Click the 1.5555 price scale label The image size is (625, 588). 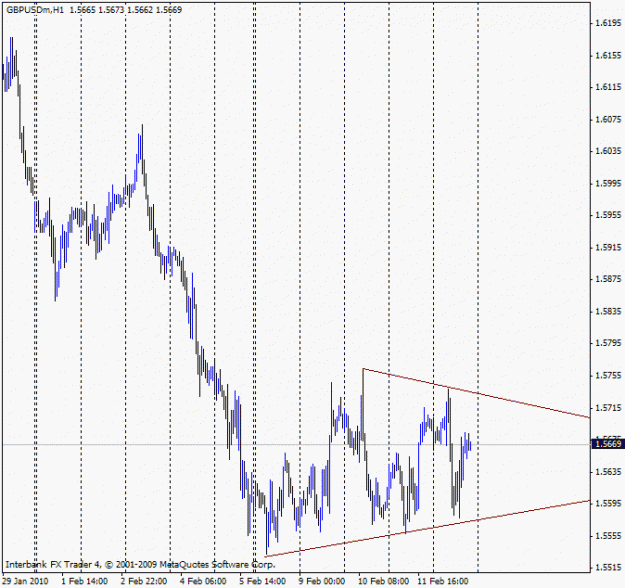click(x=608, y=536)
